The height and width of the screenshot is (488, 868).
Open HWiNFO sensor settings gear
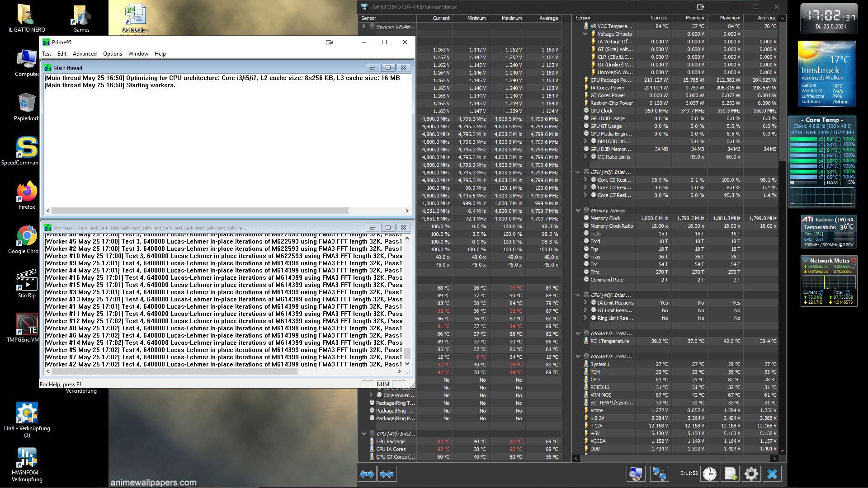(x=751, y=474)
